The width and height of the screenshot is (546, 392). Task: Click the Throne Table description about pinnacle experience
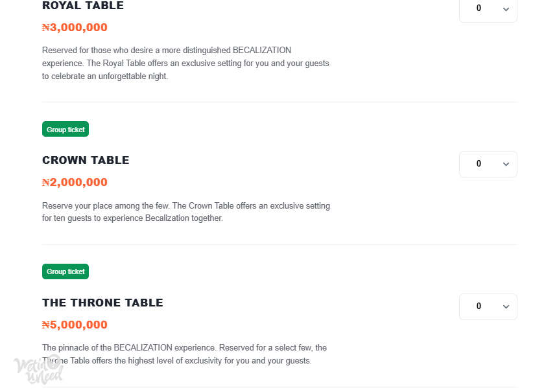(184, 354)
